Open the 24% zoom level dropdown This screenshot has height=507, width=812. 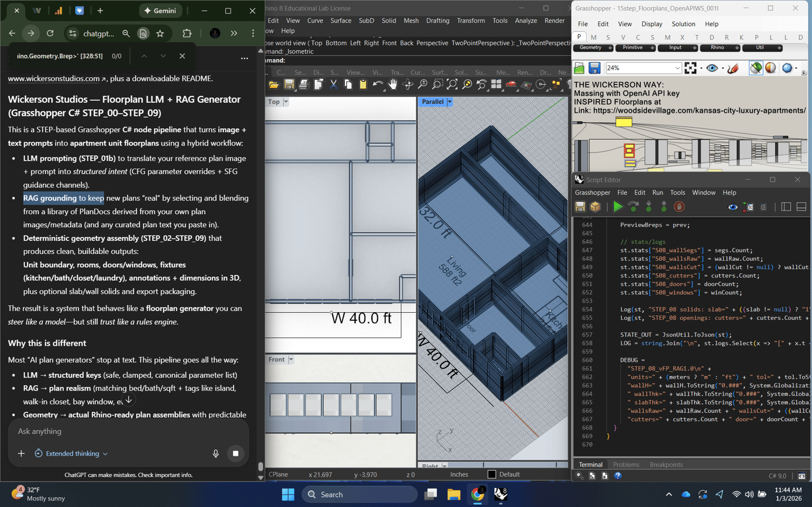pyautogui.click(x=677, y=68)
